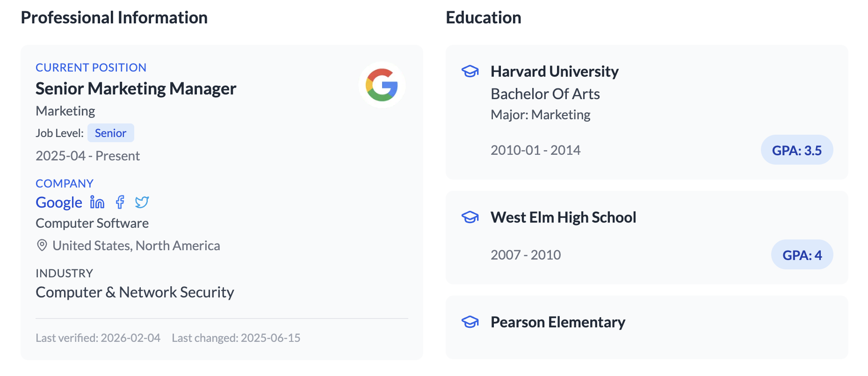Click graduation cap icon beside Pearson Elementary

tap(470, 322)
